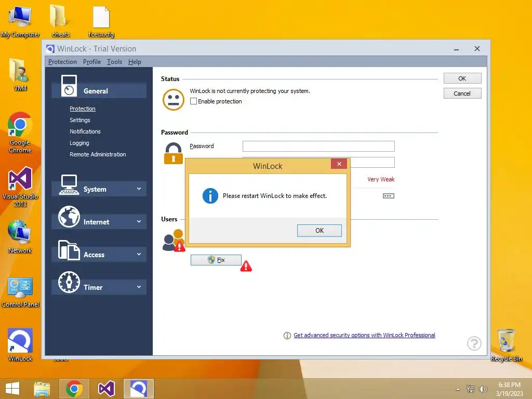The height and width of the screenshot is (399, 532).
Task: Expand the Timer section chevron
Action: (139, 287)
